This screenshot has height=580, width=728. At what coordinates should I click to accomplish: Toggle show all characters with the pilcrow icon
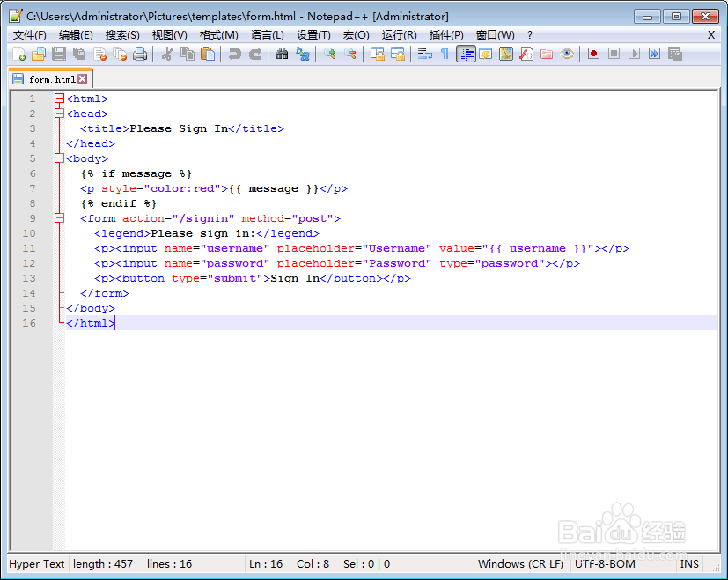445,54
